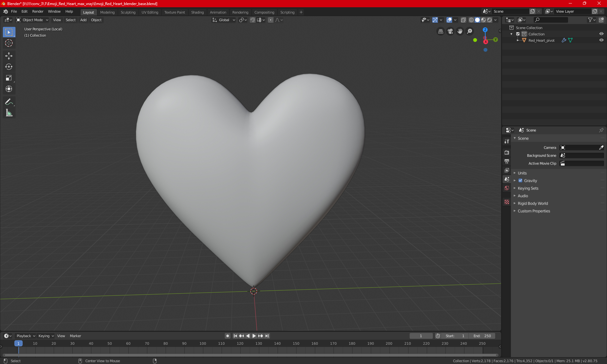Screen dimensions: 607x364
Task: Toggle the Collection exclude checkbox
Action: (518, 34)
